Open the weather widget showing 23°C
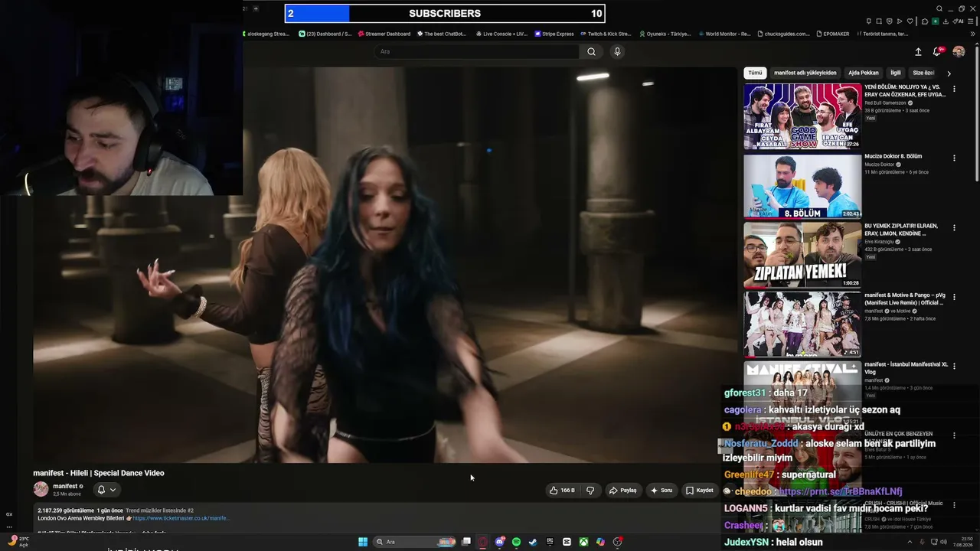This screenshot has width=980, height=551. [x=18, y=541]
